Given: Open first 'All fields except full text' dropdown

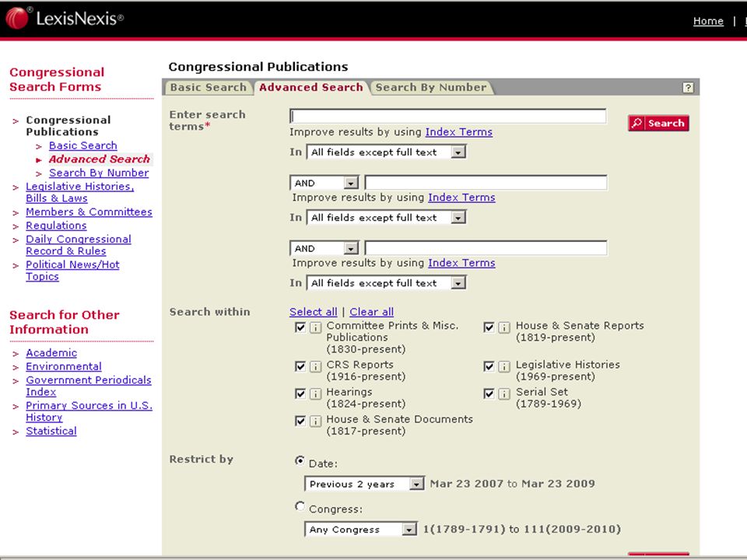Looking at the screenshot, I should [386, 152].
